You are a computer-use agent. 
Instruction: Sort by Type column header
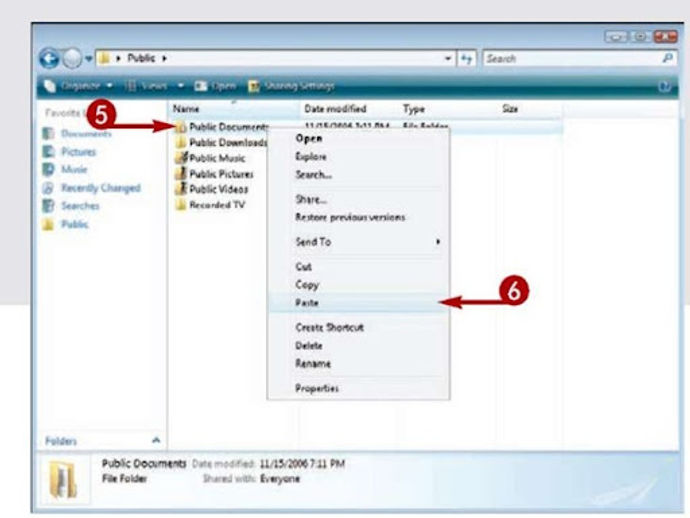click(x=414, y=109)
